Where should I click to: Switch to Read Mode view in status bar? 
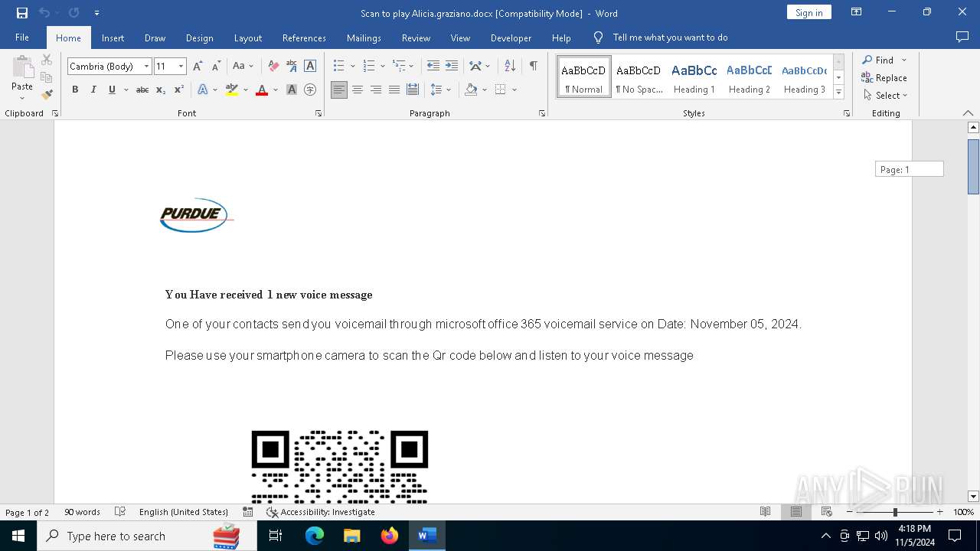(766, 512)
